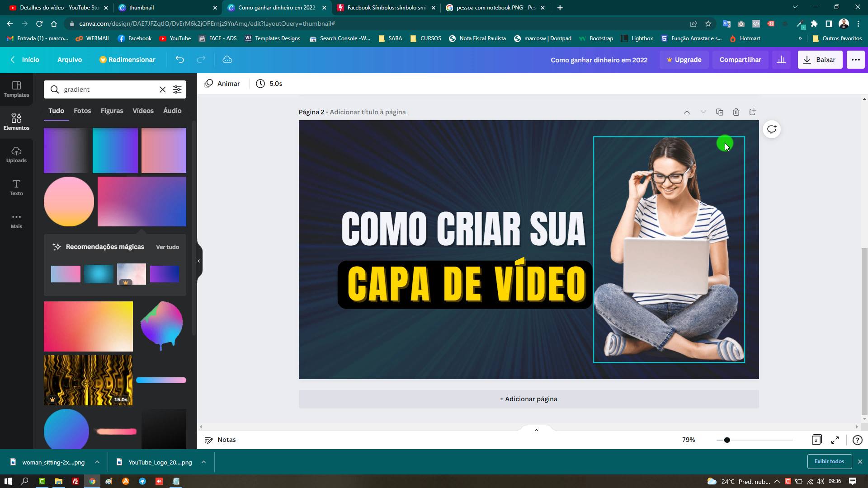Image resolution: width=868 pixels, height=488 pixels.
Task: Select the woman with laptop image
Action: click(x=669, y=249)
